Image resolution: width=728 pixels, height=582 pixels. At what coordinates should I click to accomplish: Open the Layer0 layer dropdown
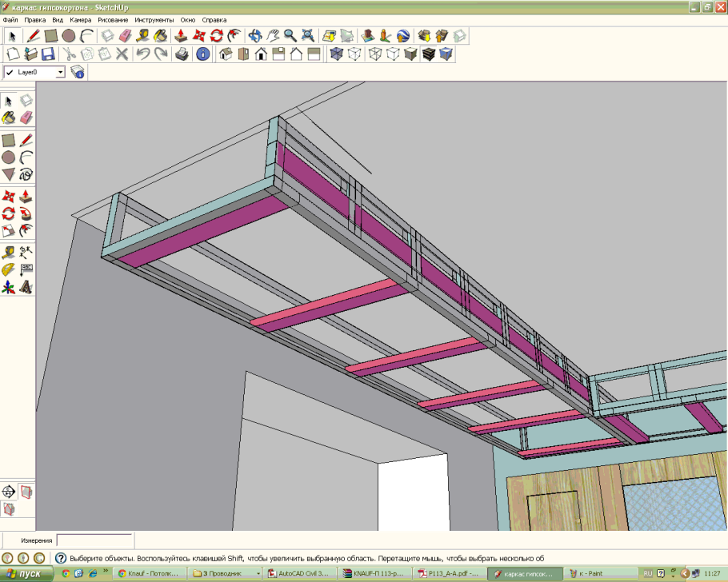point(60,72)
